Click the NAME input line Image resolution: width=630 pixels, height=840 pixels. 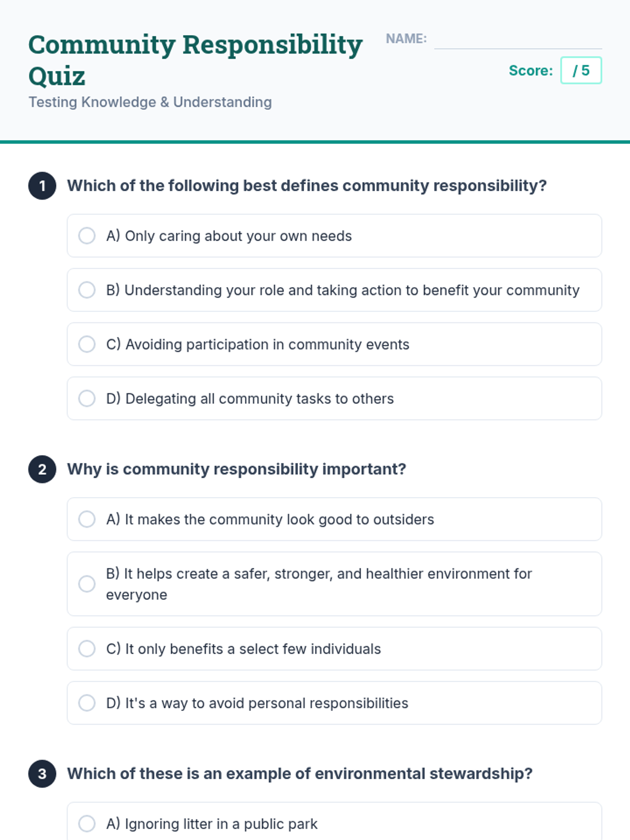(x=518, y=40)
